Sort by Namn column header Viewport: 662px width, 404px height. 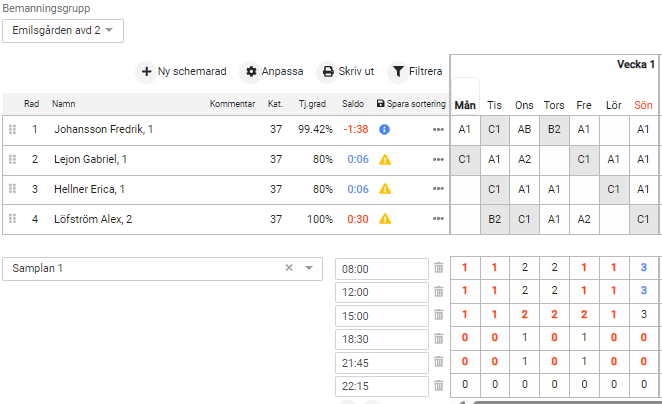pyautogui.click(x=64, y=104)
